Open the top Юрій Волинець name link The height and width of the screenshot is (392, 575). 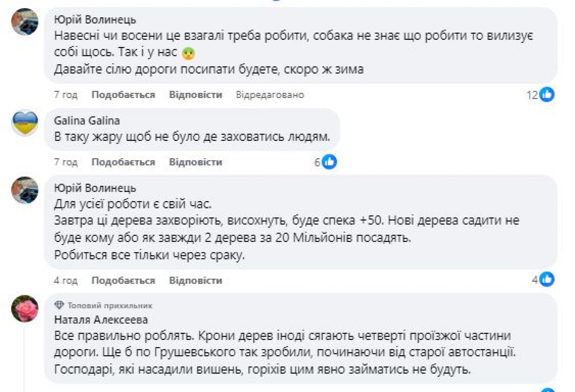[x=95, y=20]
